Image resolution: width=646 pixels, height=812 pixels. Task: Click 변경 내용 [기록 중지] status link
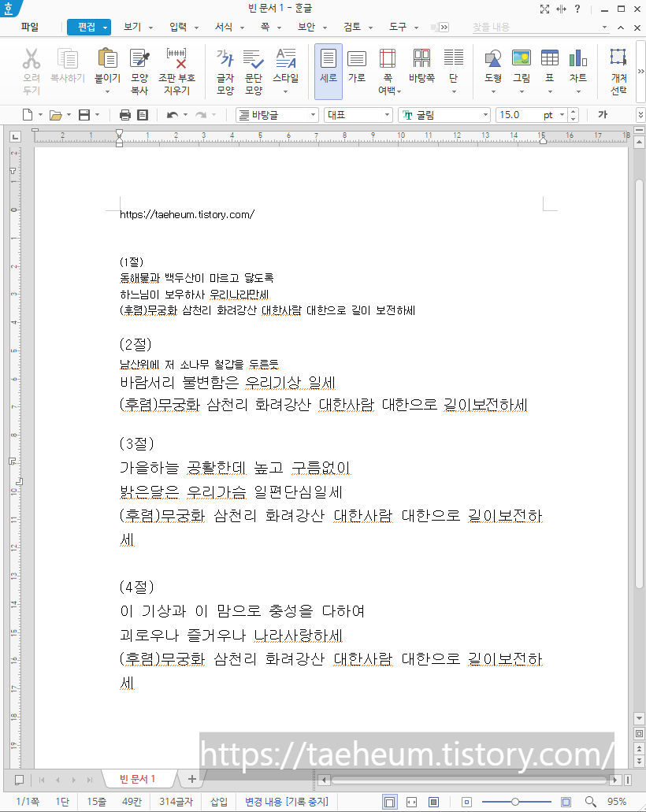(287, 802)
